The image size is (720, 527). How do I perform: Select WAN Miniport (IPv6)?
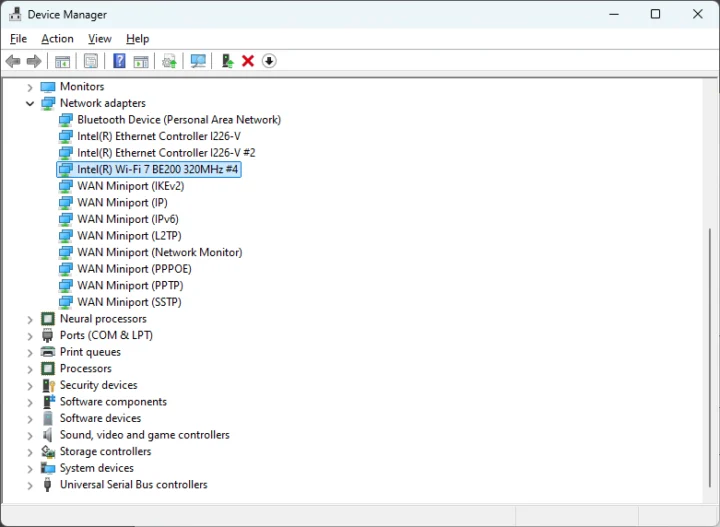click(x=128, y=219)
